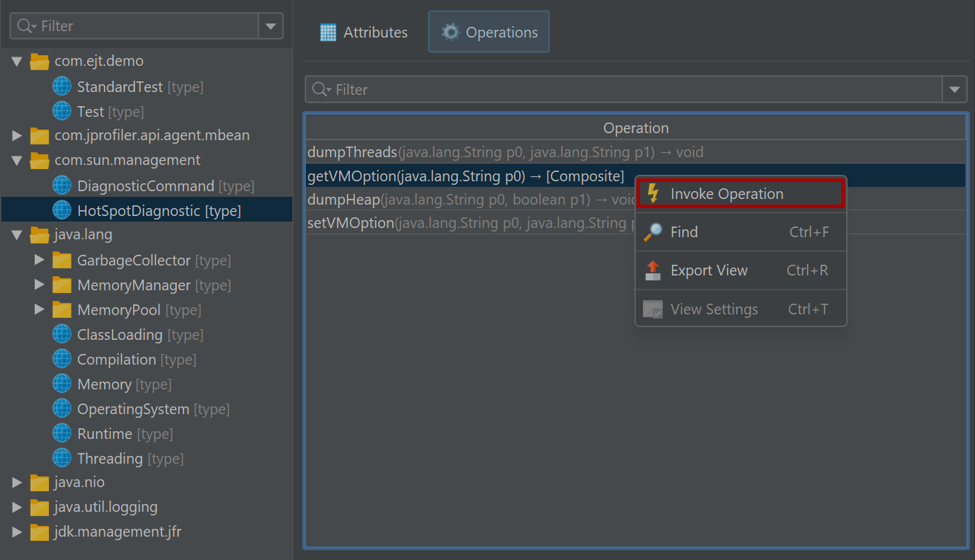The image size is (975, 560).
Task: Click the magnifier icon beside Find
Action: point(653,232)
